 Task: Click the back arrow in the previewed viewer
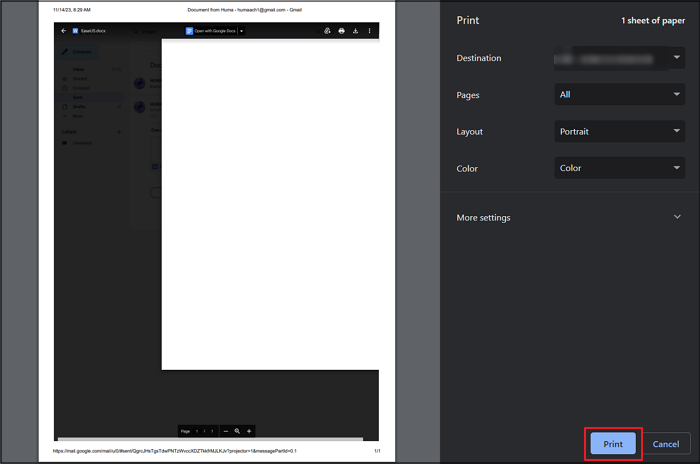click(x=63, y=31)
